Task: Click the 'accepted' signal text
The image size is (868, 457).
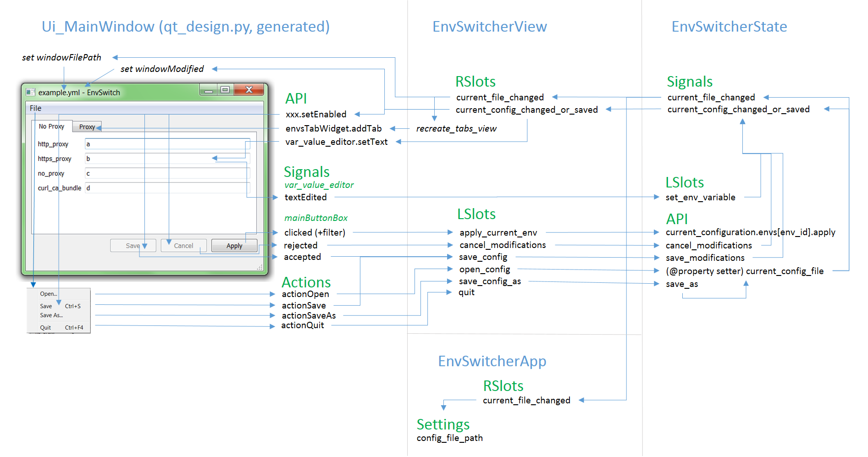Action: 302,257
